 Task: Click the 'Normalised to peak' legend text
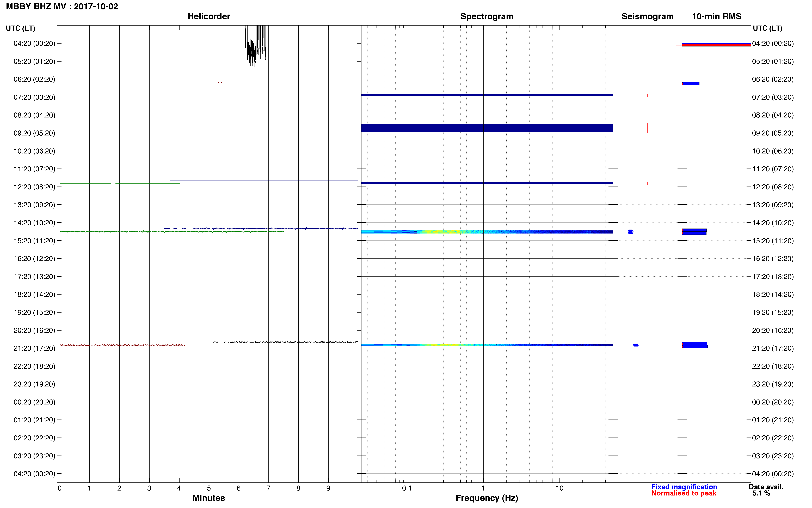point(684,493)
